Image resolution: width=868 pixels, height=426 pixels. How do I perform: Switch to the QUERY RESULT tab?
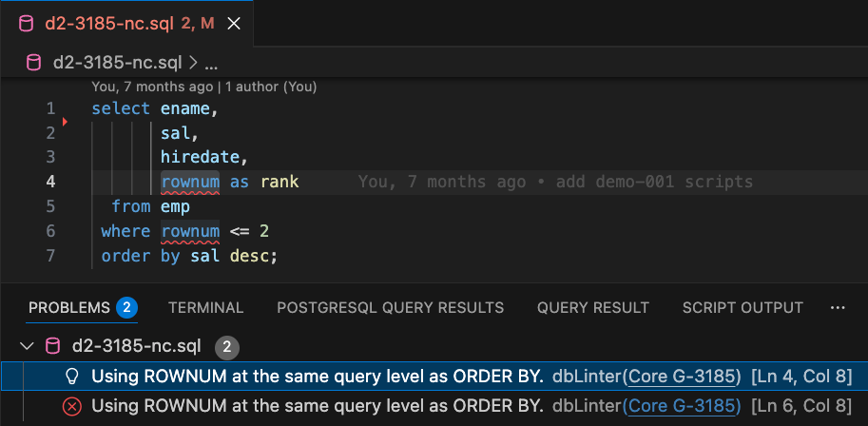(x=592, y=308)
